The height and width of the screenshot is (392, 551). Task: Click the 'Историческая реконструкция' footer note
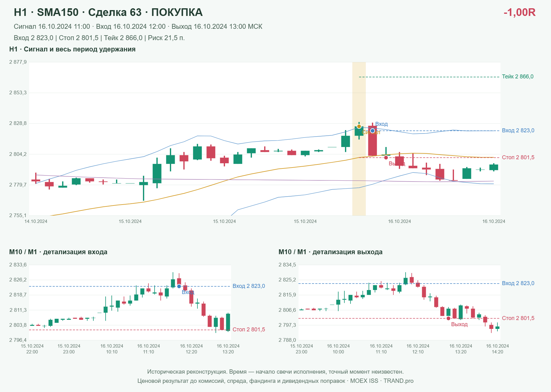(x=275, y=372)
